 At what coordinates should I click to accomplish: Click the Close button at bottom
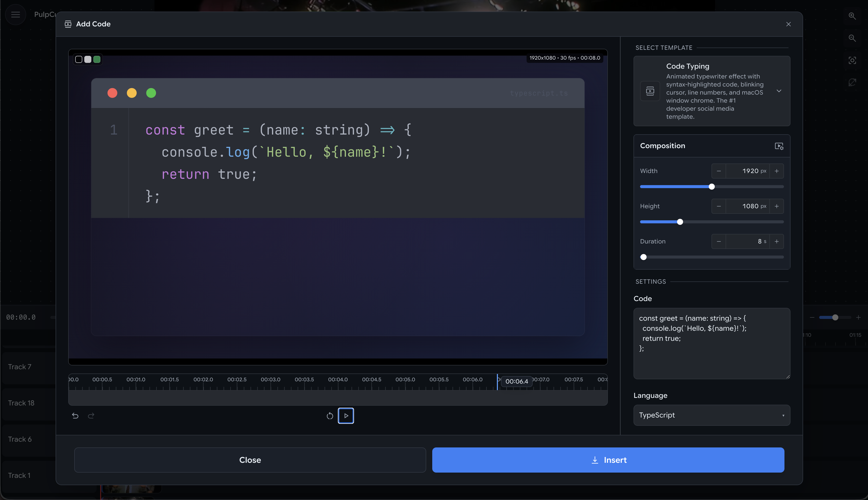click(250, 460)
